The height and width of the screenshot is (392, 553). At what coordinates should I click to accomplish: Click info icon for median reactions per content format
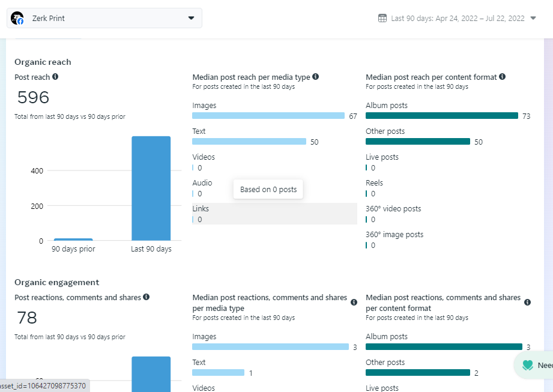(527, 303)
